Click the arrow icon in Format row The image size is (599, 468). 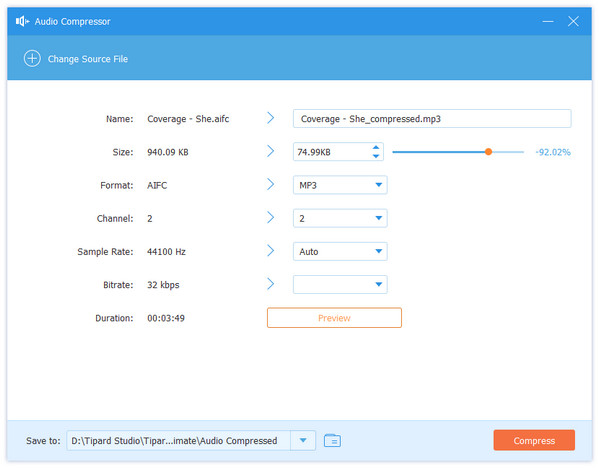click(x=270, y=185)
